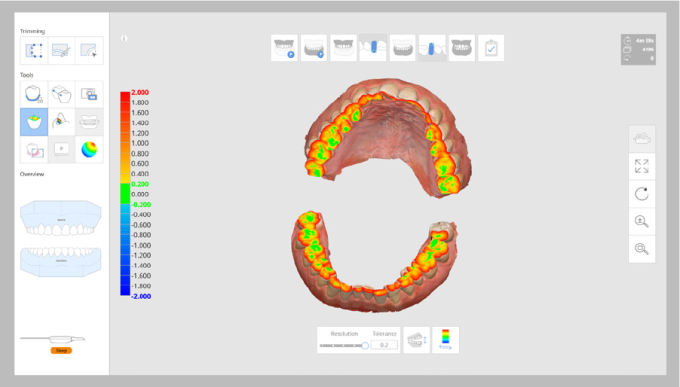This screenshot has width=680, height=387.
Task: Click the -1.000 legend label
Action: [141, 245]
